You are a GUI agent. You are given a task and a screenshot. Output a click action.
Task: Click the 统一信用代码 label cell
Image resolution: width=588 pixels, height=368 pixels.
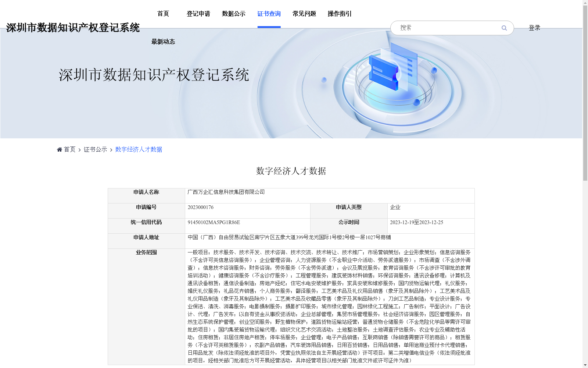click(146, 226)
